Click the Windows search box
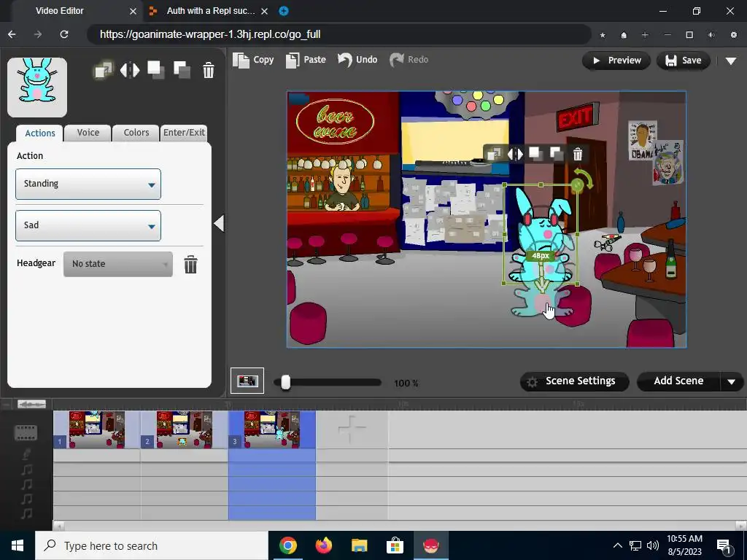The image size is (747, 560). pyautogui.click(x=152, y=545)
